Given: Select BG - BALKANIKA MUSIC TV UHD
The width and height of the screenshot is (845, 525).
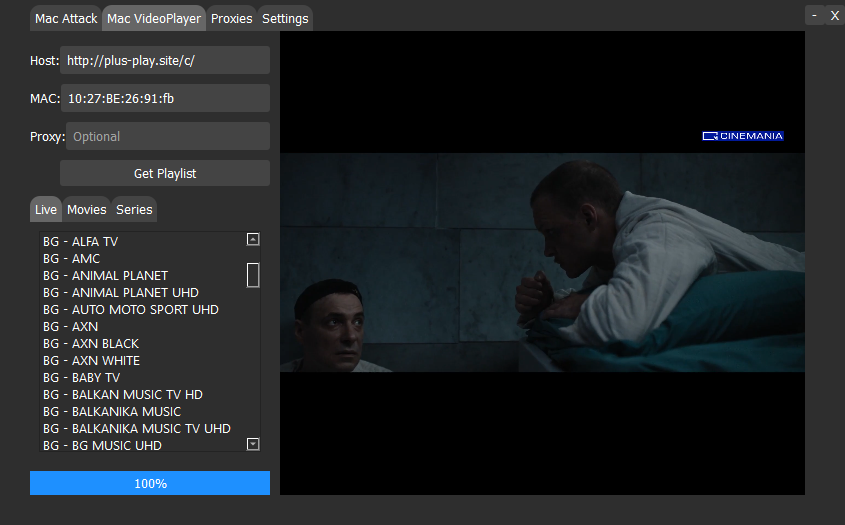Looking at the screenshot, I should pyautogui.click(x=143, y=429).
